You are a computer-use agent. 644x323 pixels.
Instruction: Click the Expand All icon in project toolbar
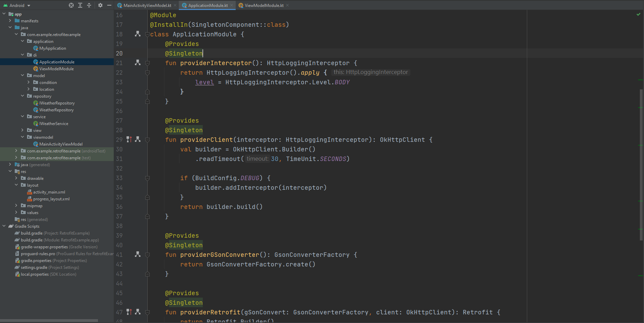pos(80,5)
